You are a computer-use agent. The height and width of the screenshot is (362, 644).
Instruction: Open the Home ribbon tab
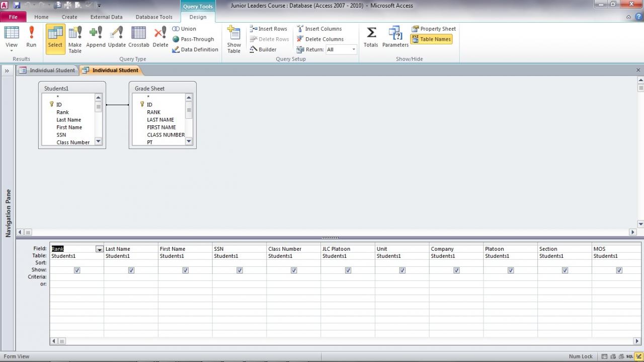click(41, 17)
